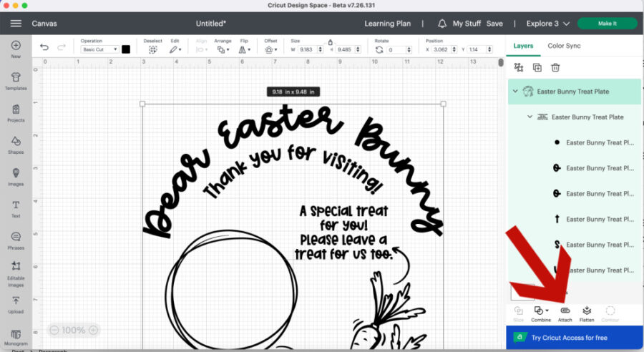Open the Upload panel
The image size is (644, 352).
click(x=16, y=305)
